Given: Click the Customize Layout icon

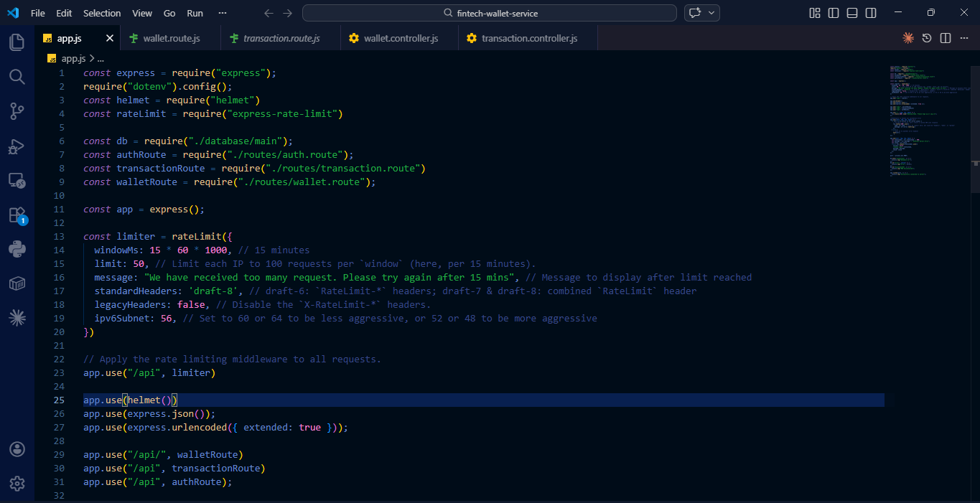Looking at the screenshot, I should tap(815, 13).
